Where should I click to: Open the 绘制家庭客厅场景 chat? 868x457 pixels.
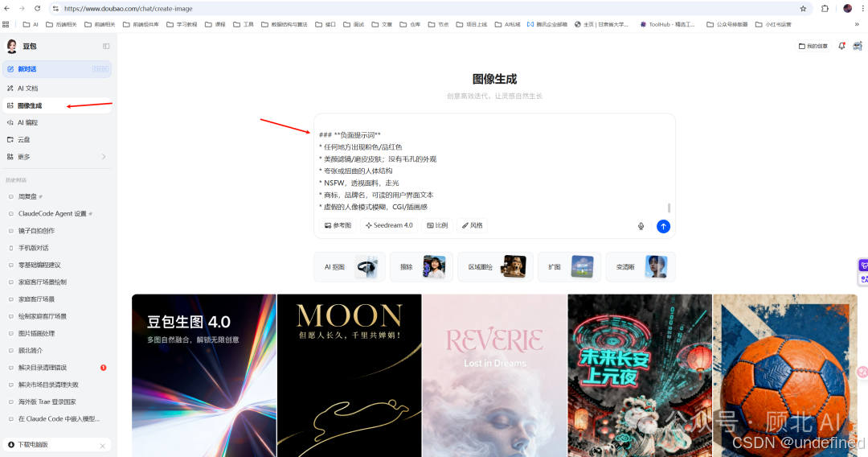click(x=58, y=316)
